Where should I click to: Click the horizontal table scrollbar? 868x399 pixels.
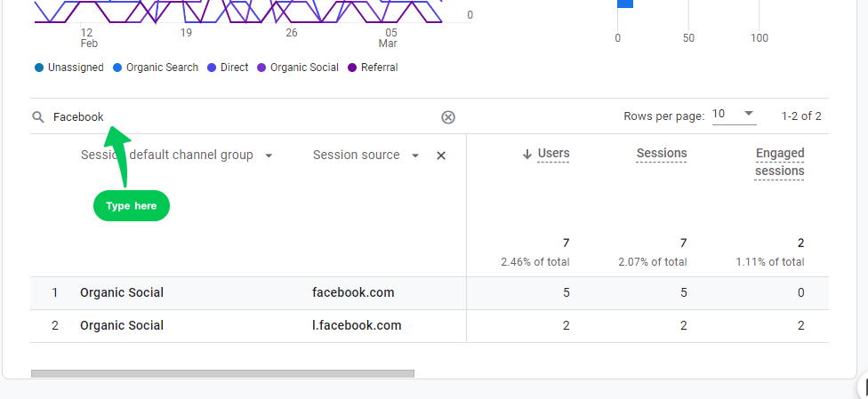222,374
